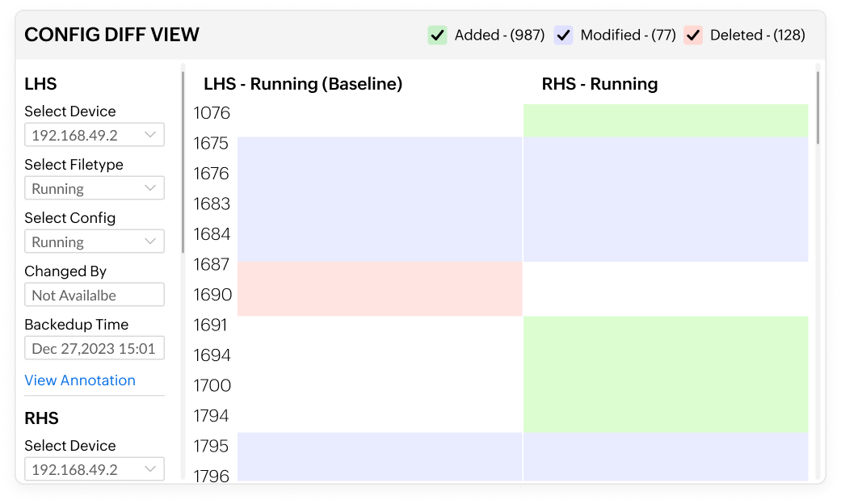Click the purple Modified checkmark icon
The width and height of the screenshot is (841, 504).
click(563, 35)
